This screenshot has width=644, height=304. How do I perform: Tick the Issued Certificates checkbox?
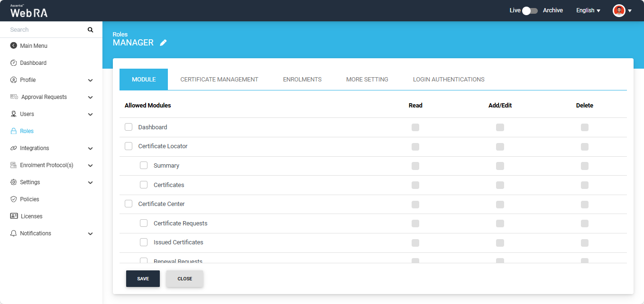[x=144, y=242]
